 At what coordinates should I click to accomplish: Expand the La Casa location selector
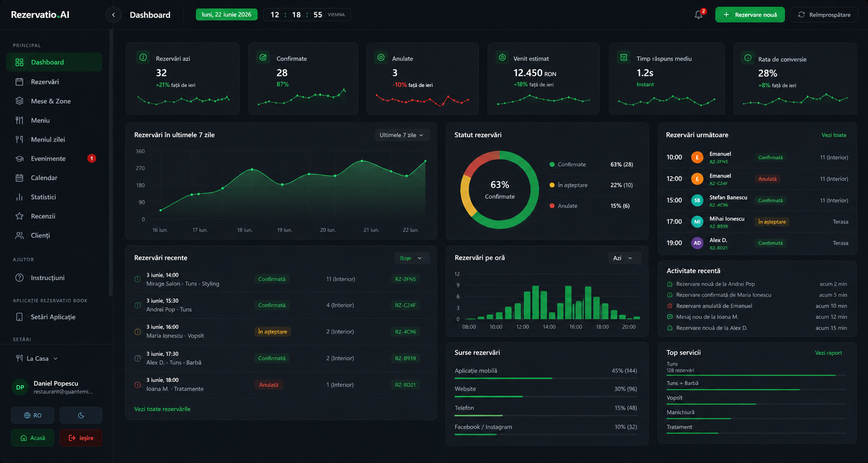37,358
